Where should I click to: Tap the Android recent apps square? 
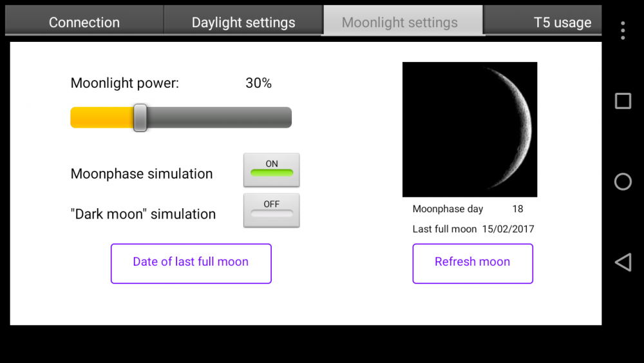[x=623, y=101]
